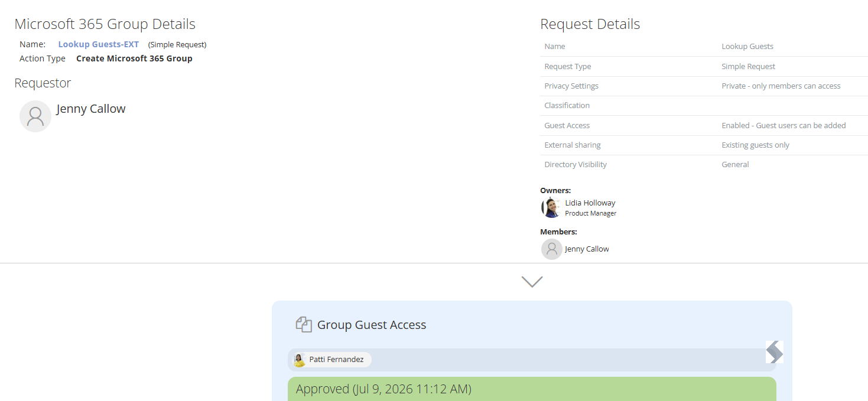Click the Microsoft 365 Group Details heading
Image resolution: width=868 pixels, height=401 pixels.
pyautogui.click(x=105, y=24)
